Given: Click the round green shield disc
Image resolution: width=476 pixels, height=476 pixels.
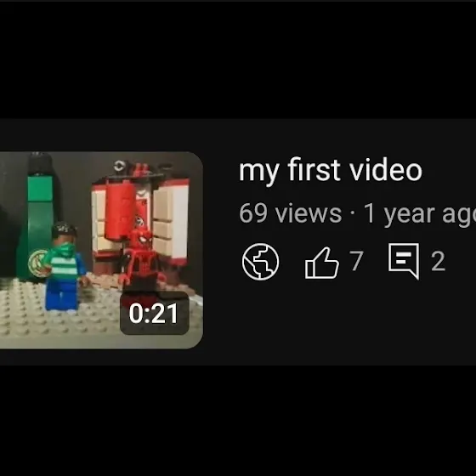Looking at the screenshot, I should coord(39,263).
